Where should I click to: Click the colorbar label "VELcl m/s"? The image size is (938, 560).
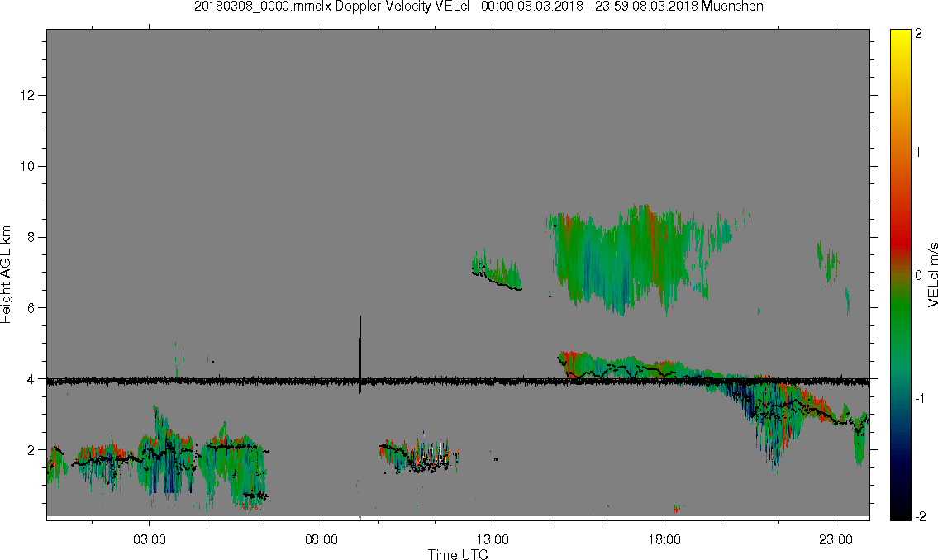(x=932, y=275)
